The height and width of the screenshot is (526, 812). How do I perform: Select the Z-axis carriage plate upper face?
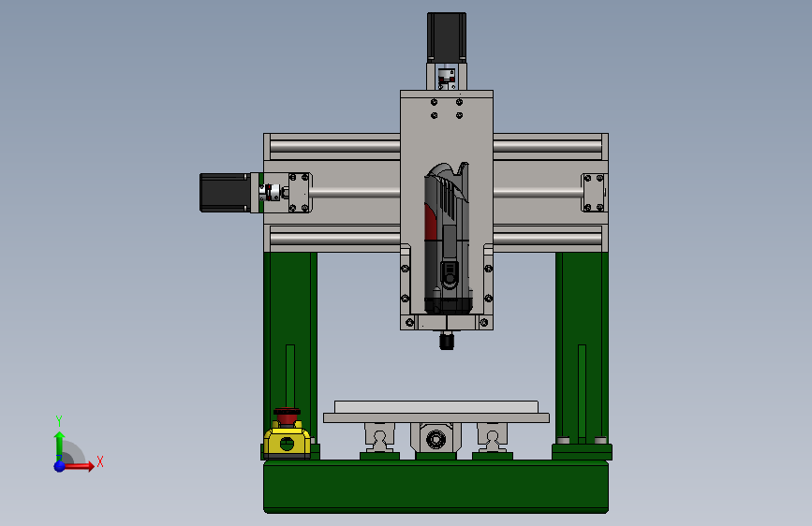click(447, 129)
